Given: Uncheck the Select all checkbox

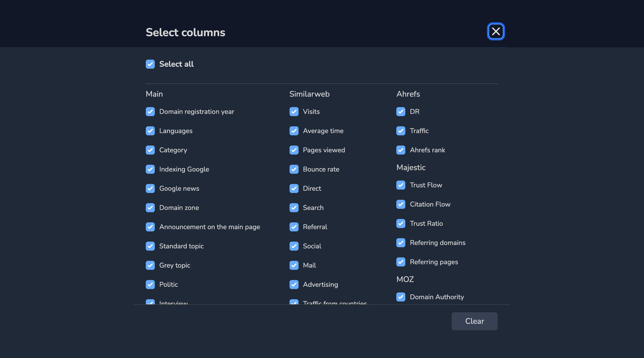Looking at the screenshot, I should [x=150, y=64].
